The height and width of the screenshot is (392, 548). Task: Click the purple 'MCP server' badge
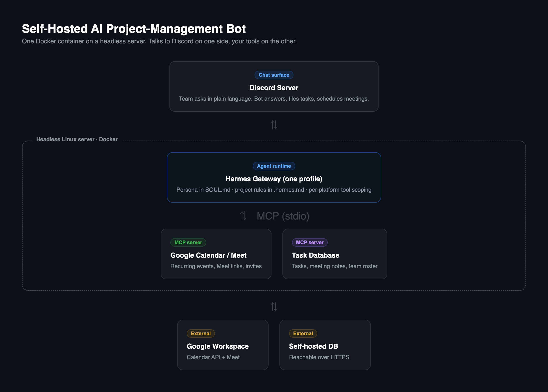pyautogui.click(x=310, y=242)
